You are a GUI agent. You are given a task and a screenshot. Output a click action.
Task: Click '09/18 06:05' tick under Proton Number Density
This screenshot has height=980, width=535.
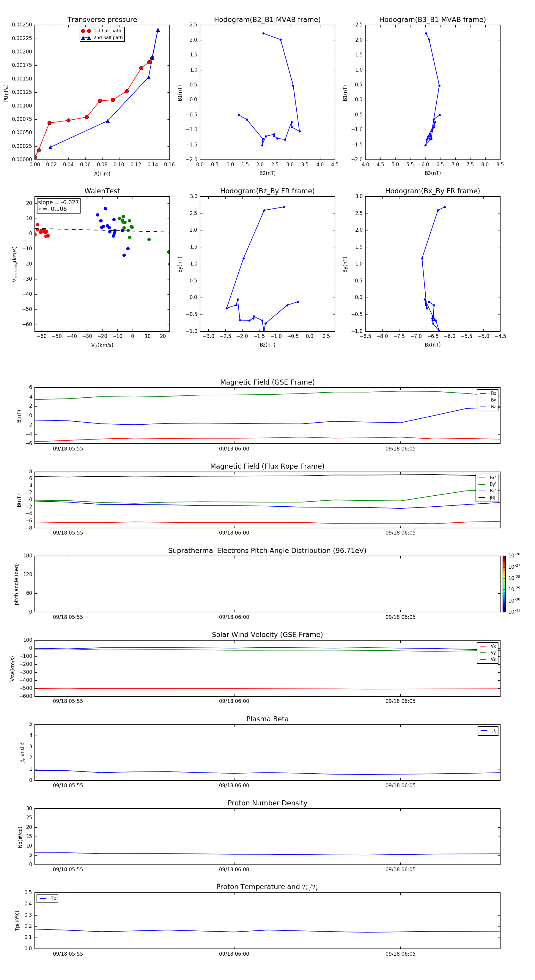(x=401, y=870)
